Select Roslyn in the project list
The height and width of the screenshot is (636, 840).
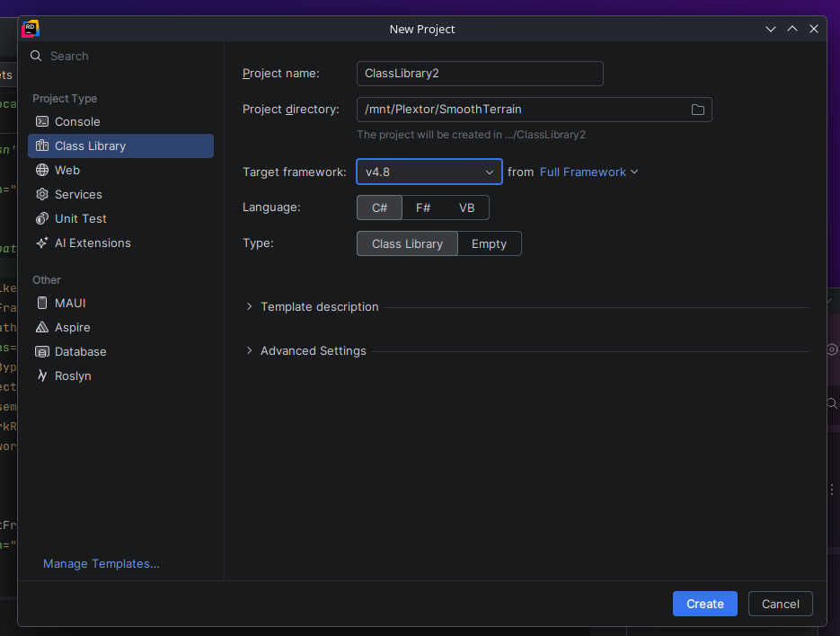tap(73, 375)
